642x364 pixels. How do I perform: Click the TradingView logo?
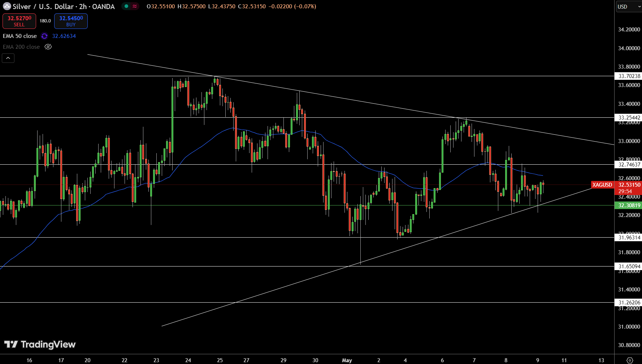40,344
